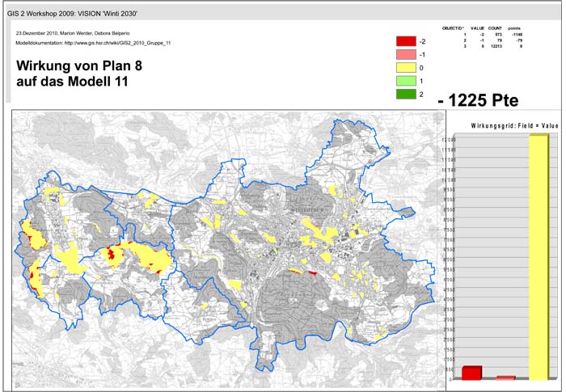Image resolution: width=566 pixels, height=392 pixels.
Task: Click the Wirkungsgrid chart title
Action: coord(504,127)
